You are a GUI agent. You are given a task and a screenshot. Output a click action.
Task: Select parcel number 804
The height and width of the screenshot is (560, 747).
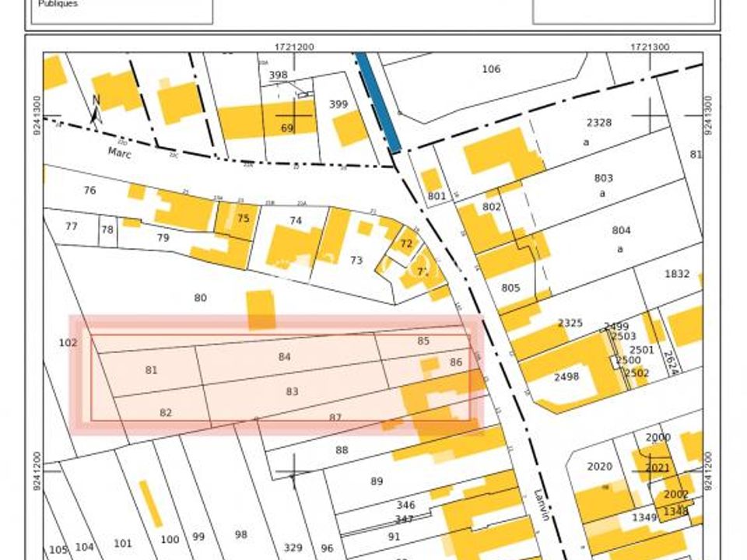[621, 230]
